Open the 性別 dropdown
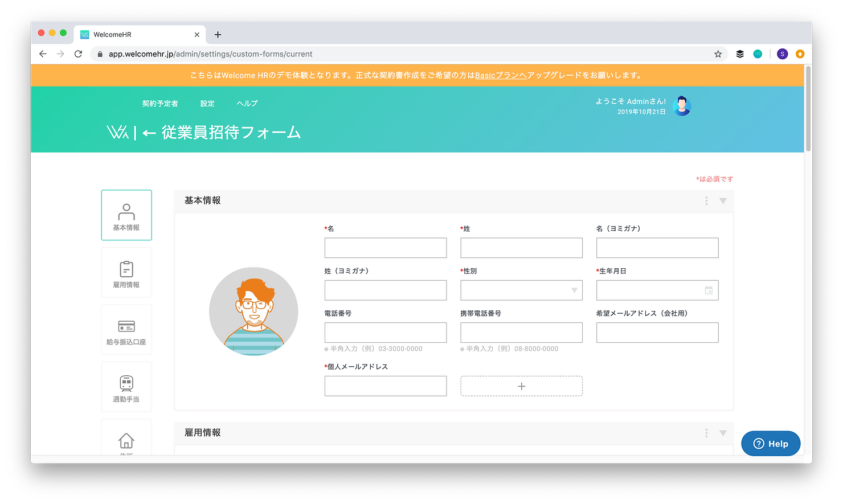843x504 pixels. (522, 290)
